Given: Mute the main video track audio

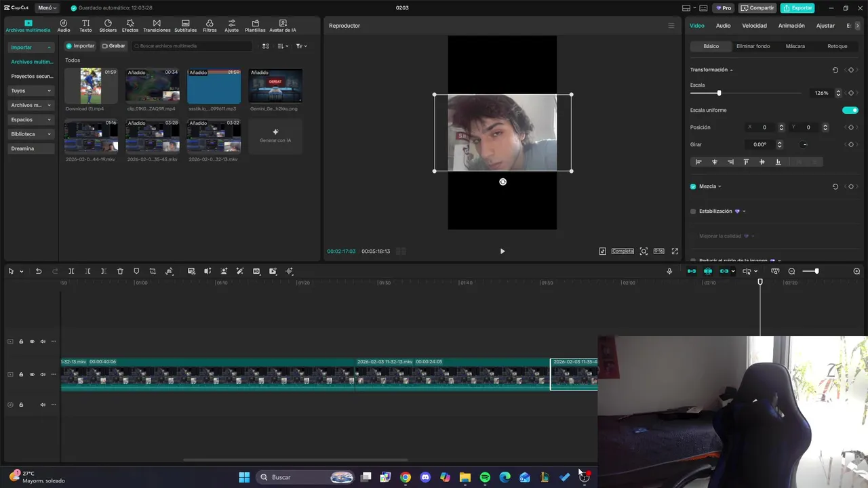Looking at the screenshot, I should pos(43,374).
